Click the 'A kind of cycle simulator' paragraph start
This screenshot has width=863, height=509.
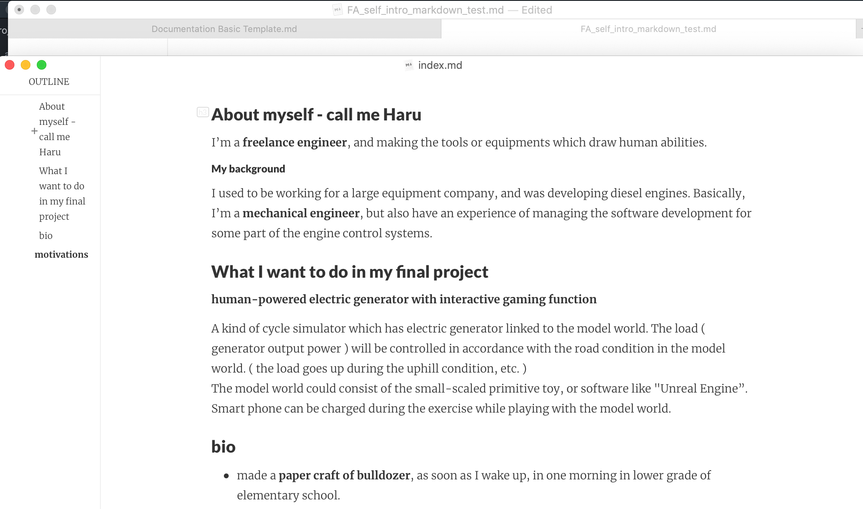point(278,329)
